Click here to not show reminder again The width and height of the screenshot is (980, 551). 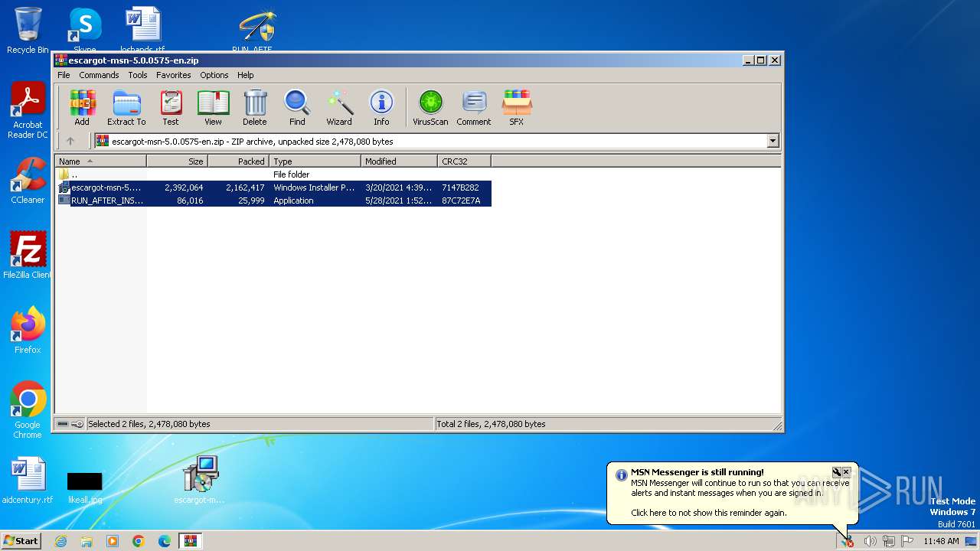[x=708, y=513]
